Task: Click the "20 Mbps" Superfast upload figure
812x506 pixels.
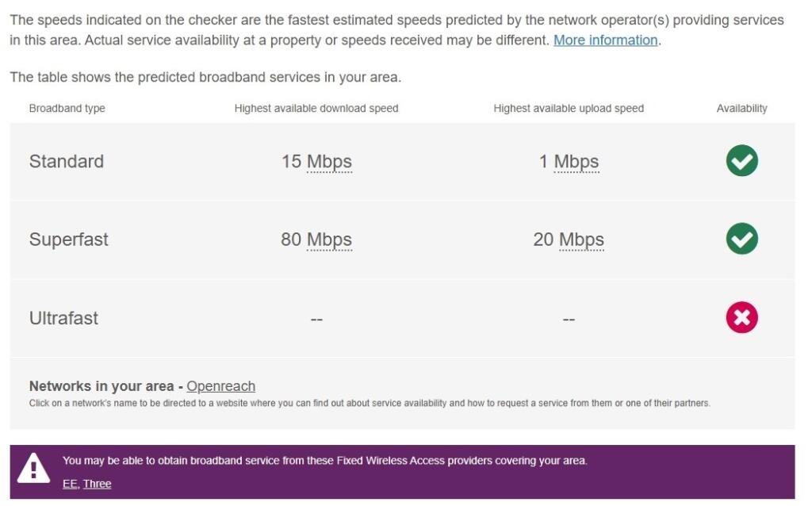Action: [569, 239]
